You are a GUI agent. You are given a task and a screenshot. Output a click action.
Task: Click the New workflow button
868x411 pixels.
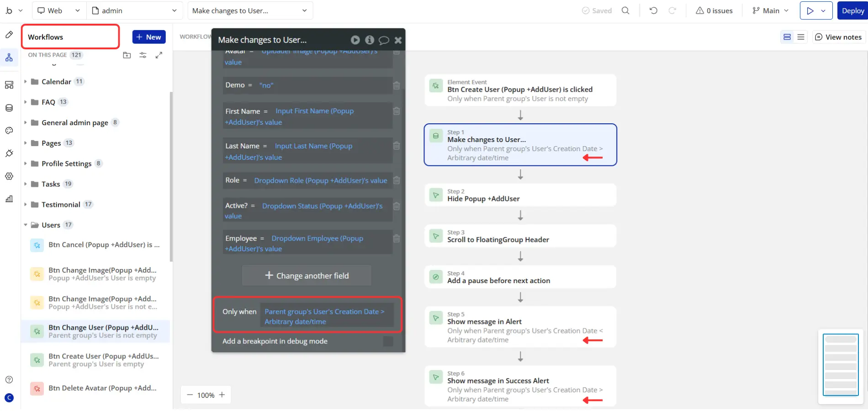point(149,37)
